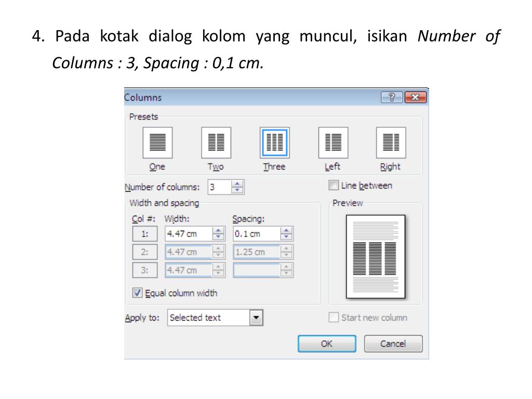This screenshot has width=532, height=399.
Task: Decrease column 1 width with down arrow
Action: coord(218,237)
